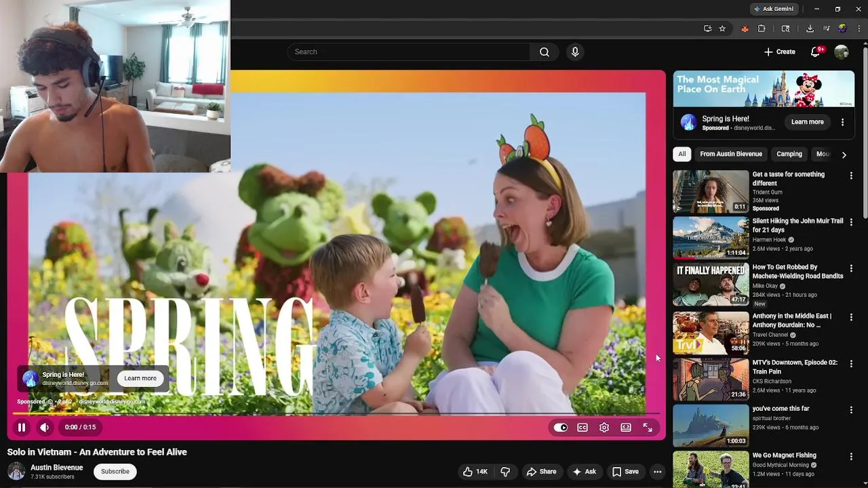Viewport: 868px width, 488px height.
Task: Open options for Road Bandits video
Action: coord(851,268)
